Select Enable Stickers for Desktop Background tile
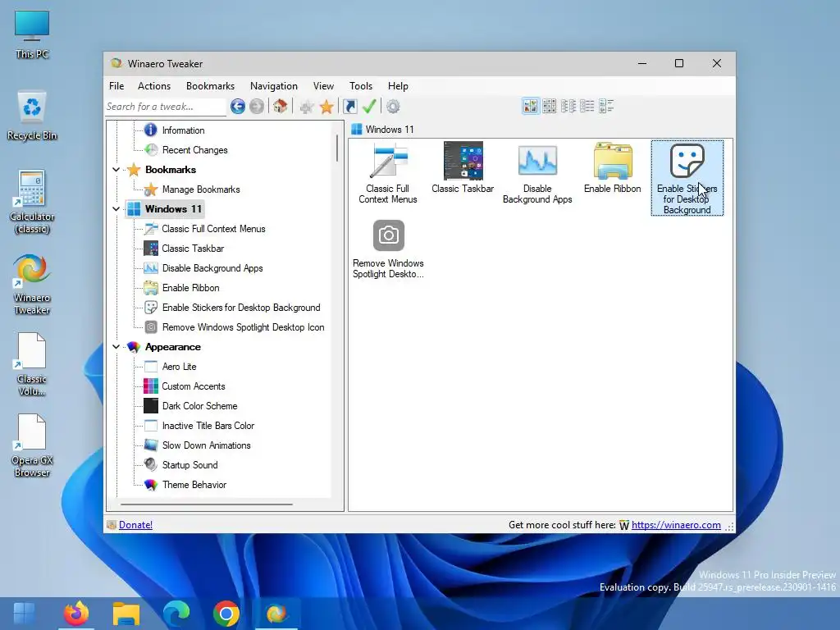Viewport: 840px width, 630px height. pyautogui.click(x=687, y=178)
